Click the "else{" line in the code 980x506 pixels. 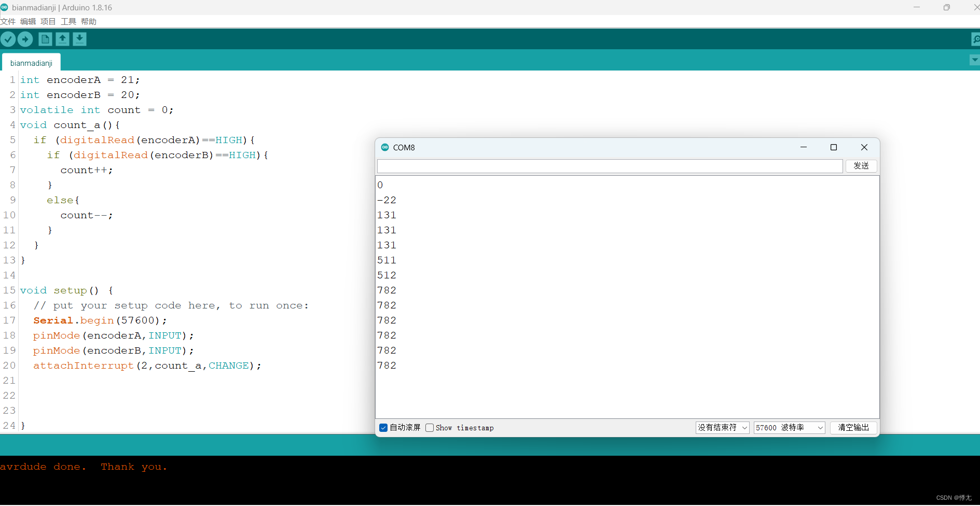pyautogui.click(x=63, y=200)
